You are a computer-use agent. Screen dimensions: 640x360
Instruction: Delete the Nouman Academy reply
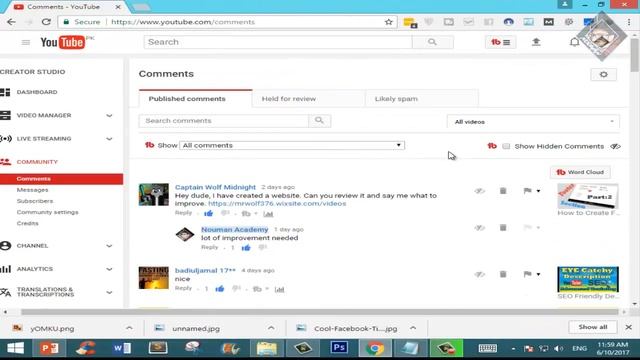pyautogui.click(x=503, y=228)
